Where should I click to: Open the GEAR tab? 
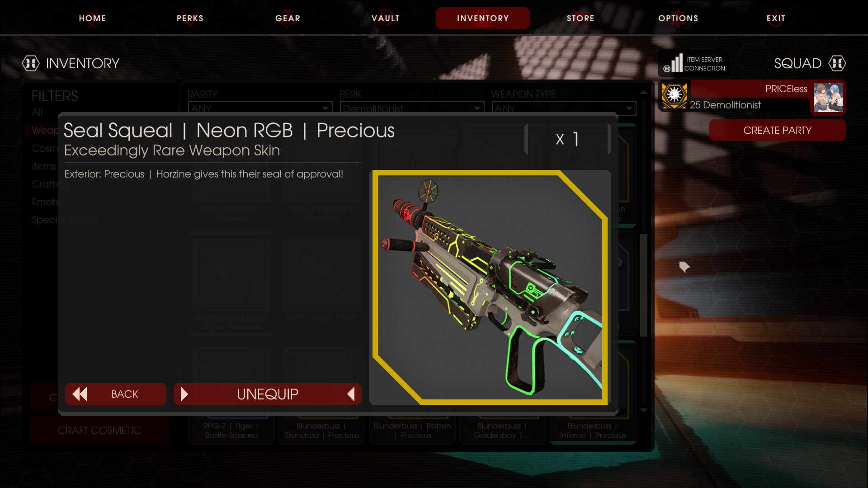pos(288,19)
